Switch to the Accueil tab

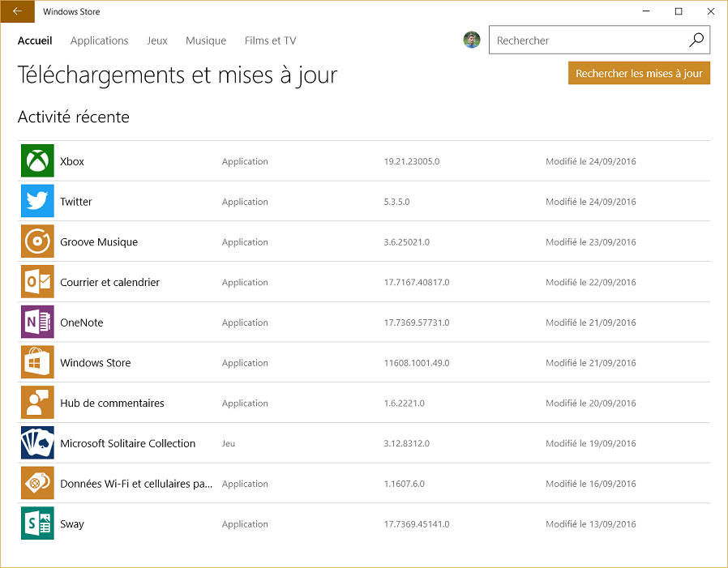coord(35,41)
